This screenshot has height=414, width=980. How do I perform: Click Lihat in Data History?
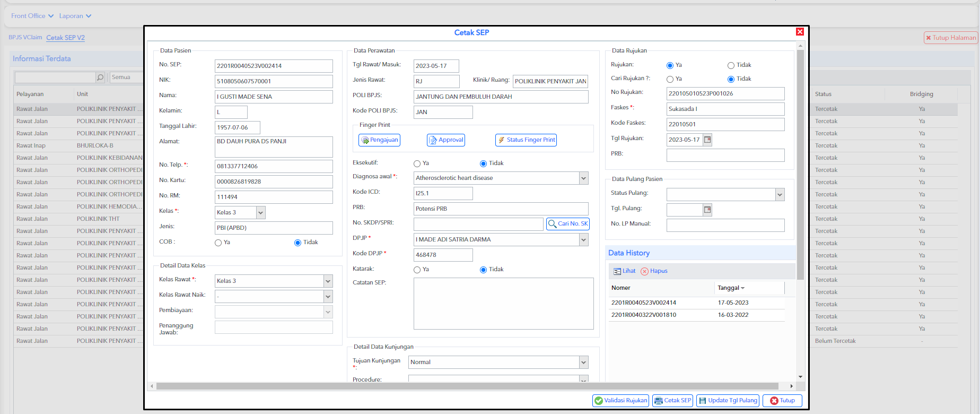click(x=625, y=271)
